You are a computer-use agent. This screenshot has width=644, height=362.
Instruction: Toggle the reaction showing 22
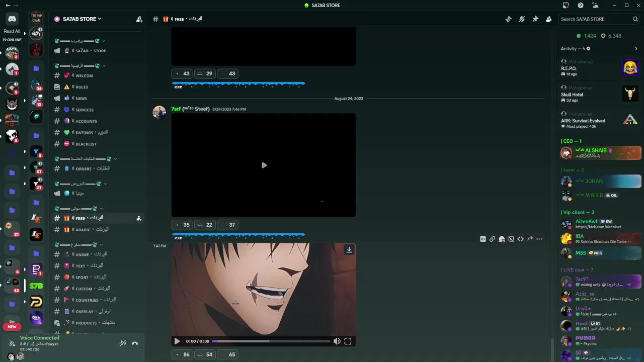[205, 225]
